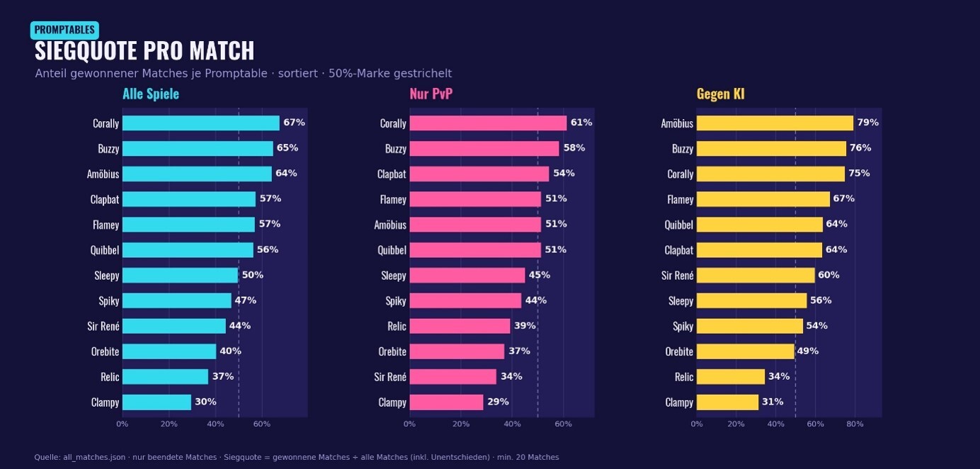Click Amöbius' yellow 79% bar

coord(775,123)
